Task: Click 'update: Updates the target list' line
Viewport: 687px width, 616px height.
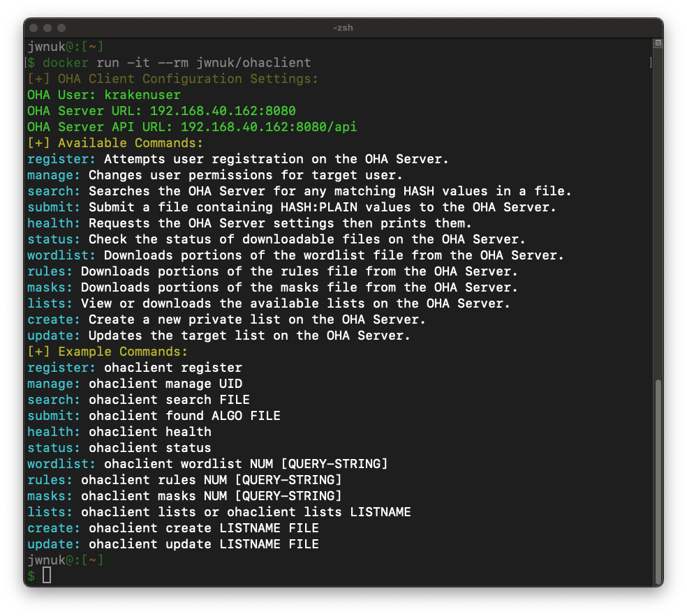Action: 219,336
